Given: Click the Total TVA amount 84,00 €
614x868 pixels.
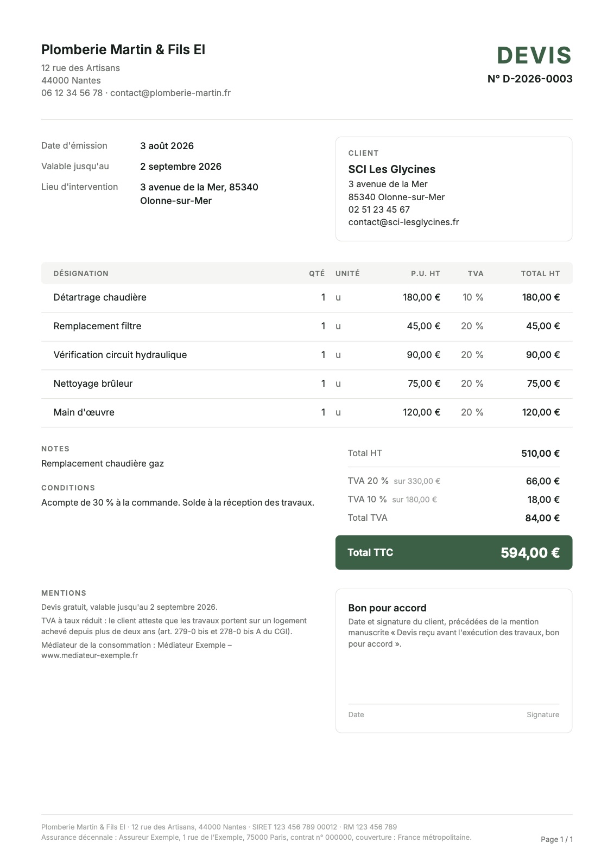Looking at the screenshot, I should click(542, 518).
